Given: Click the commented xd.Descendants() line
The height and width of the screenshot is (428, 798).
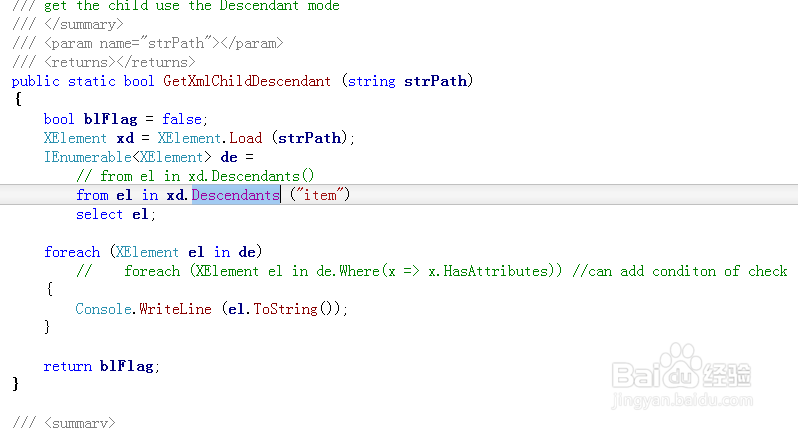Looking at the screenshot, I should [x=195, y=176].
